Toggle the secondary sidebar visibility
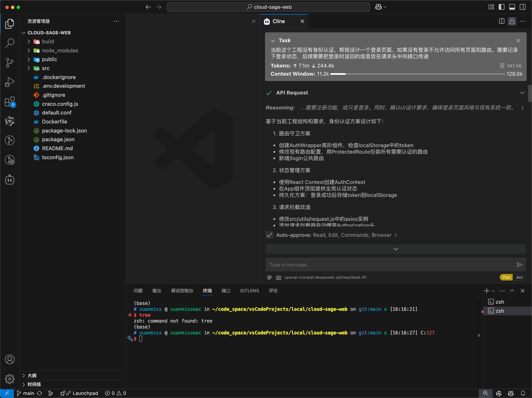The height and width of the screenshot is (398, 532). 523,7
